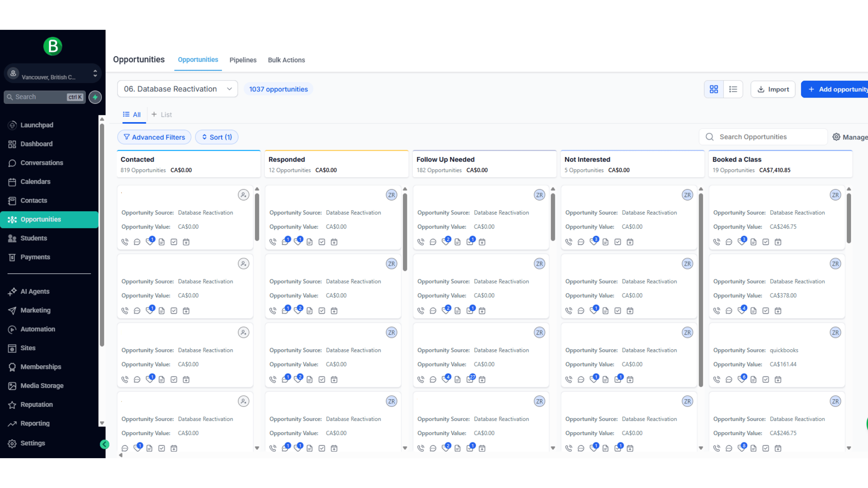Open the 06. Database Reactivation pipeline dropdown
This screenshot has height=488, width=868.
coord(178,89)
